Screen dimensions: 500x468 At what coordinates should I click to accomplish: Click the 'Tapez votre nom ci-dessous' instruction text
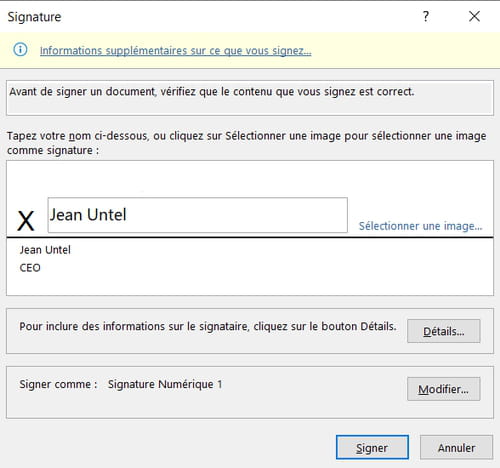click(246, 143)
